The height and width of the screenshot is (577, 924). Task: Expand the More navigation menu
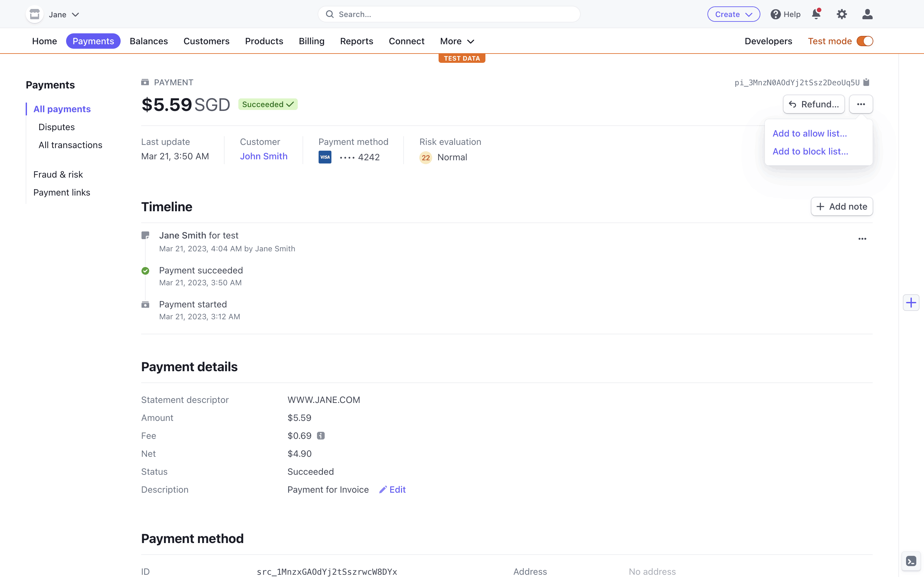(457, 41)
